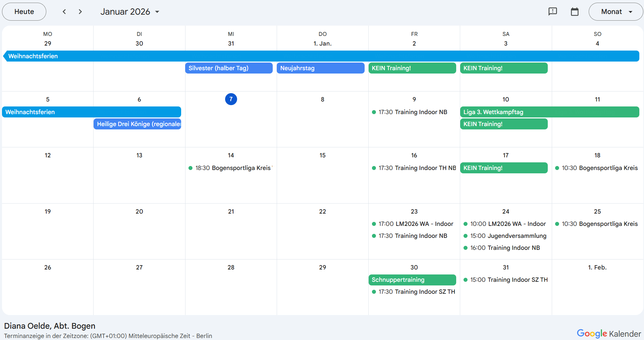Open the Silvester halber Tag event
The image size is (644, 340).
(x=228, y=68)
